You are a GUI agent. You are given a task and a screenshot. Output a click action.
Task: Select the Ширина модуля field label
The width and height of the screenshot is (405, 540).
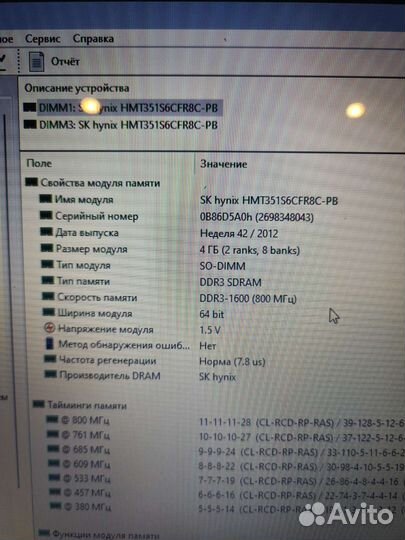click(95, 313)
